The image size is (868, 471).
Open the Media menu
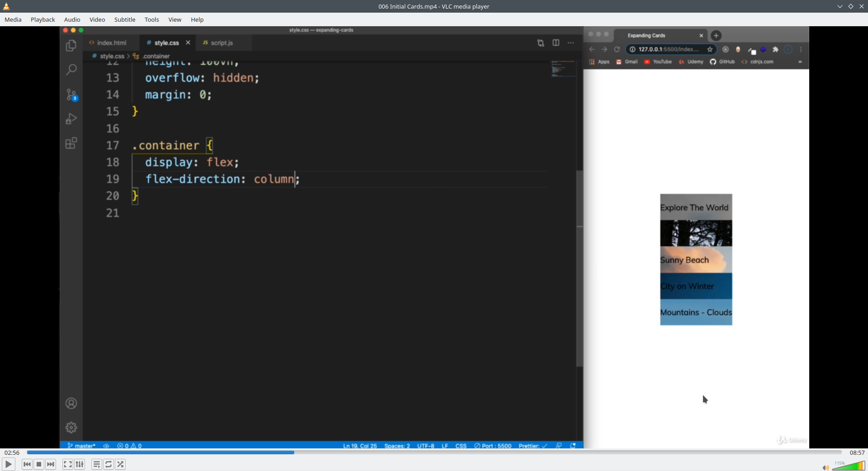coord(13,19)
